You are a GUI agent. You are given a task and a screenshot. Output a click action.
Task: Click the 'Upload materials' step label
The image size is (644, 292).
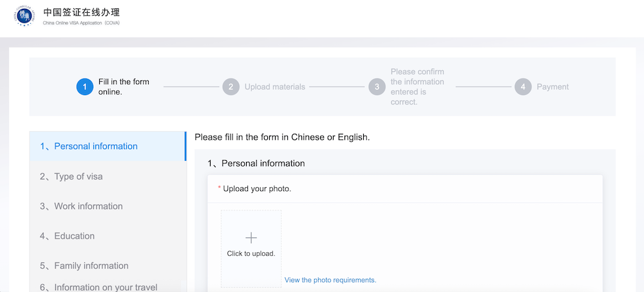point(275,87)
